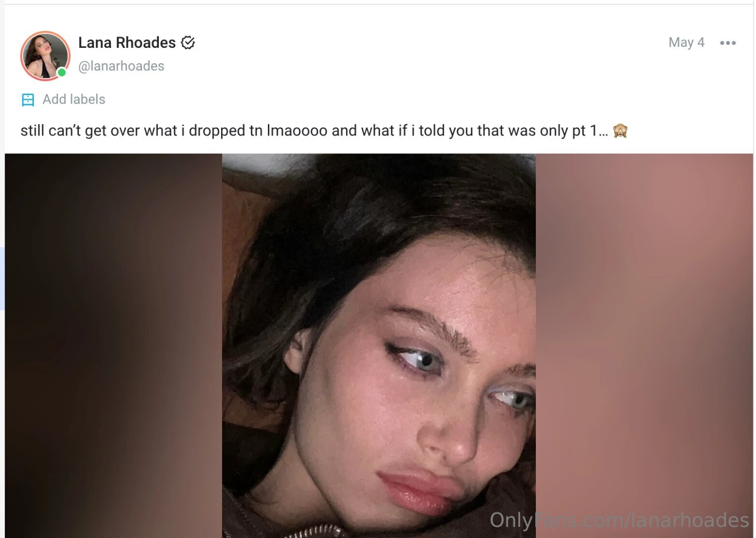Viewport: 756px width, 538px height.
Task: Click the Add labels list icon
Action: coord(28,100)
